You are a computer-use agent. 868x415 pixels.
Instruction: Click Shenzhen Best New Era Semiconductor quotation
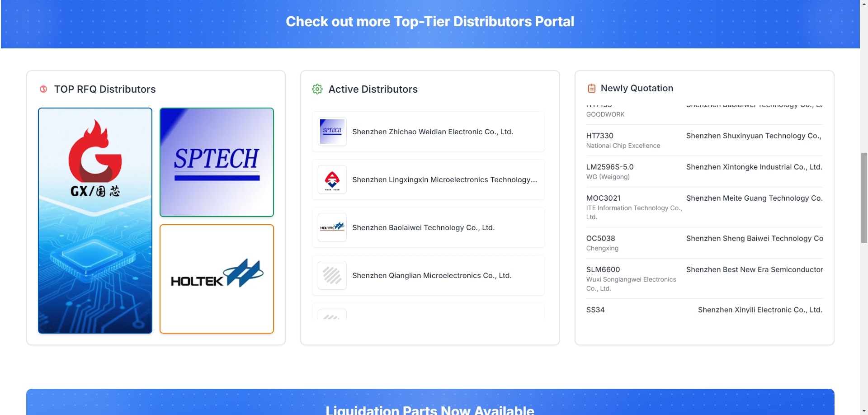click(755, 269)
